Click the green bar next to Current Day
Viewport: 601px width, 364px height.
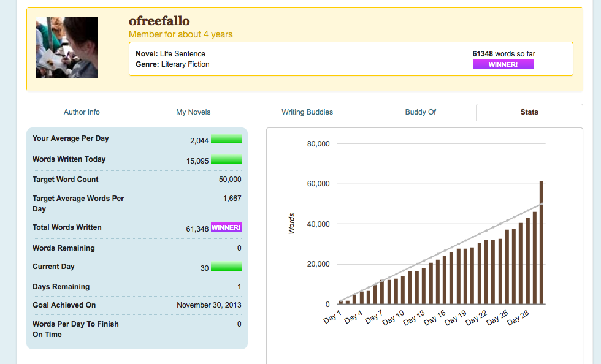point(226,267)
